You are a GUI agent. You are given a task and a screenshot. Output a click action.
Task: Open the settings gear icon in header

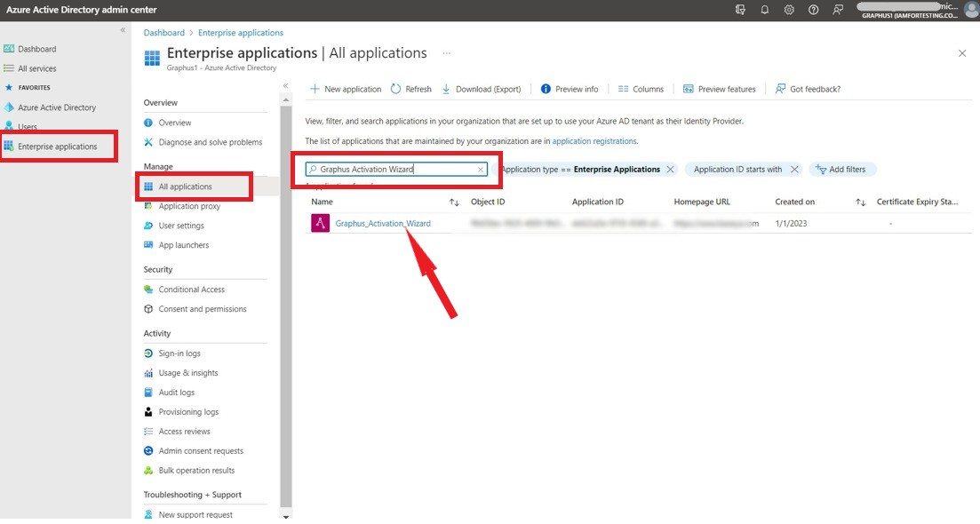click(x=789, y=10)
